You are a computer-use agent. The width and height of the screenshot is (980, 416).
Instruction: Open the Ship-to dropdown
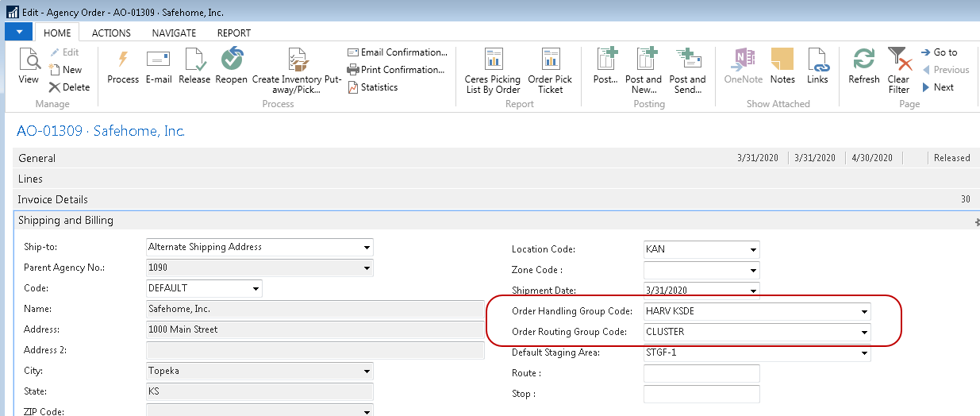click(x=367, y=248)
